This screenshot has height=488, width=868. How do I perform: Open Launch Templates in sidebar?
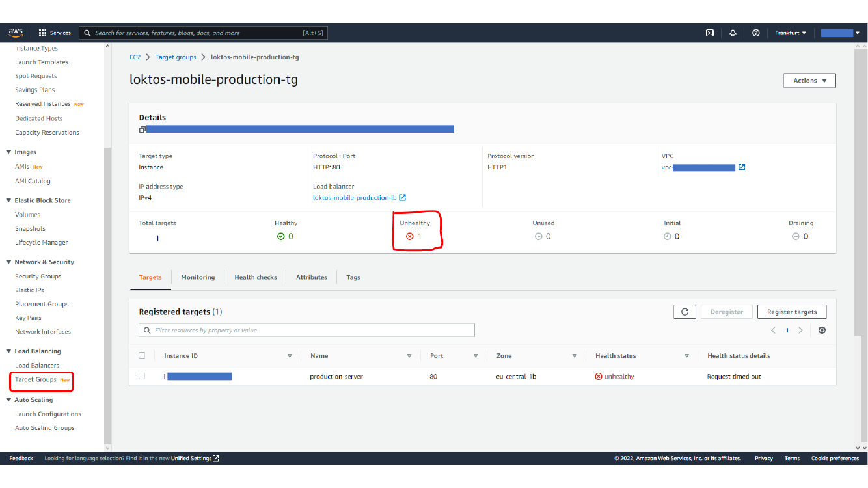pyautogui.click(x=42, y=62)
